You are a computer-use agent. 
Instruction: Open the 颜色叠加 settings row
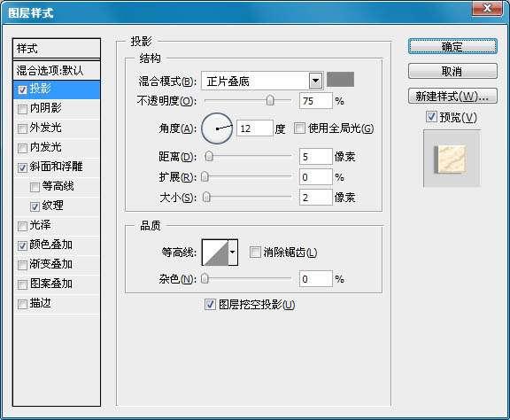57,245
